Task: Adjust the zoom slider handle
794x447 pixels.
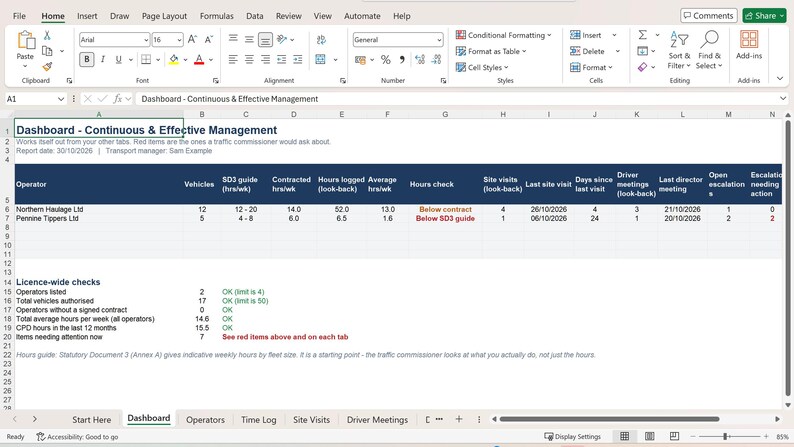Action: point(725,436)
